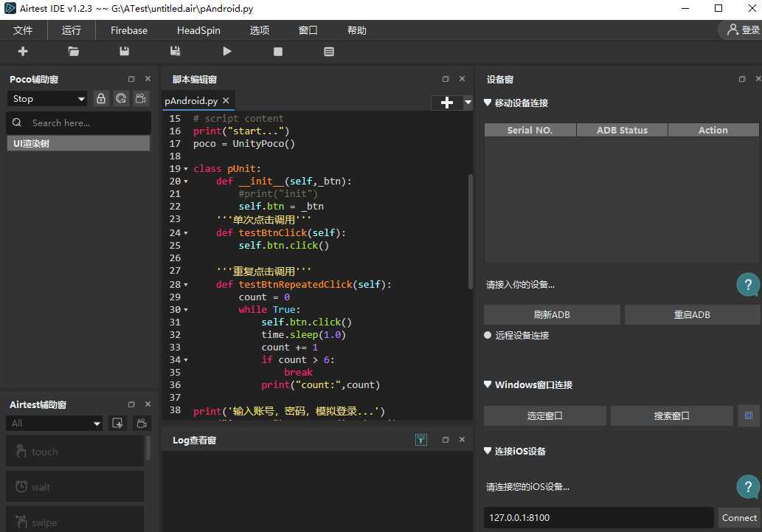Select the swipe command
This screenshot has height=532, width=762.
click(x=75, y=519)
